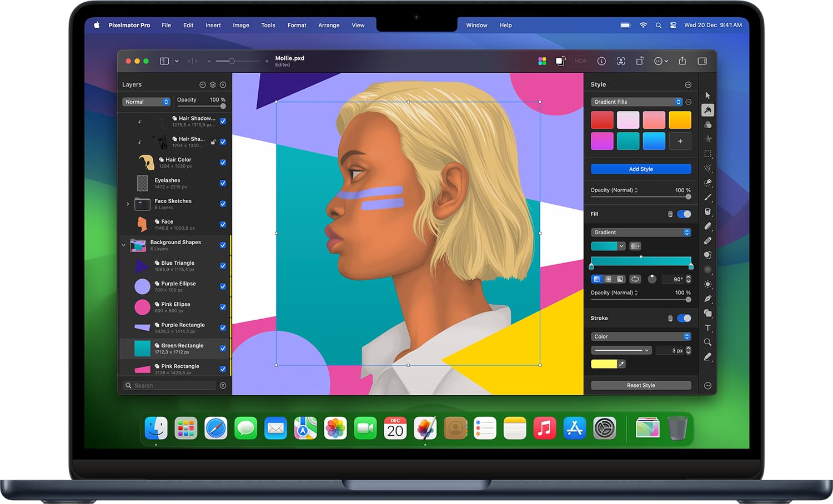The height and width of the screenshot is (504, 833).
Task: Toggle the Fill switch off
Action: pyautogui.click(x=684, y=214)
